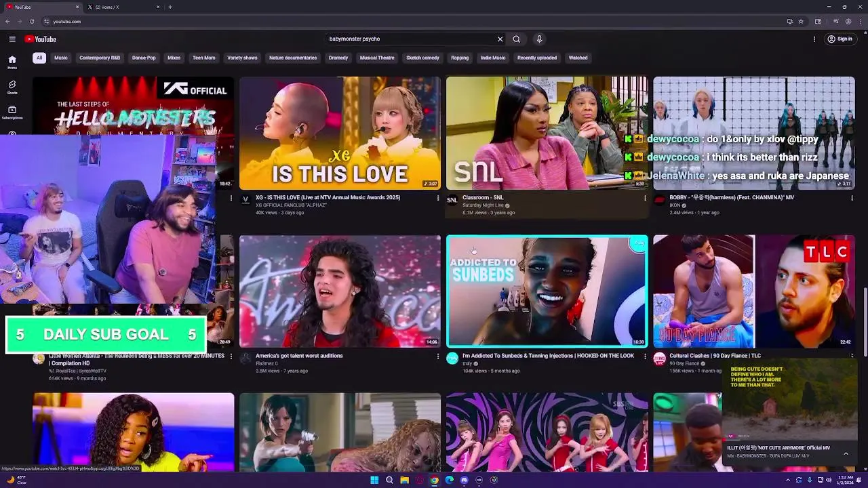Open the YouTube guide hamburger menu

12,39
